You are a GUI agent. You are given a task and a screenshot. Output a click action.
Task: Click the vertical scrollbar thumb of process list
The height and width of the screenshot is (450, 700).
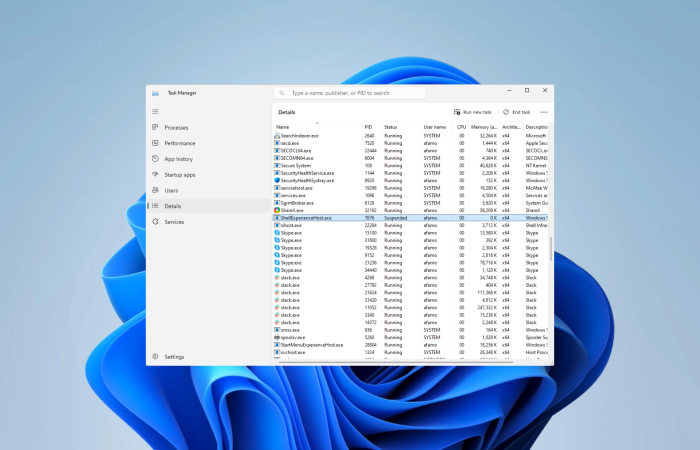tap(551, 249)
